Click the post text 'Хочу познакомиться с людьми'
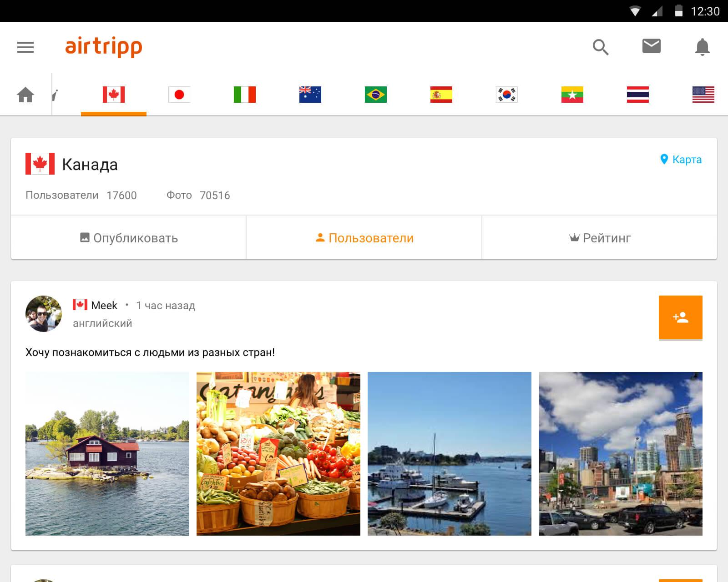The width and height of the screenshot is (728, 582). (x=150, y=352)
